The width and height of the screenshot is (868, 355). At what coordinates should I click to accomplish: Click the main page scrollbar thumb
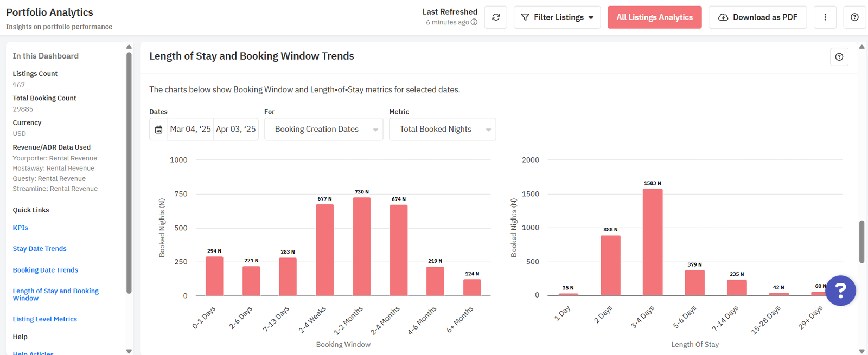pos(861,242)
